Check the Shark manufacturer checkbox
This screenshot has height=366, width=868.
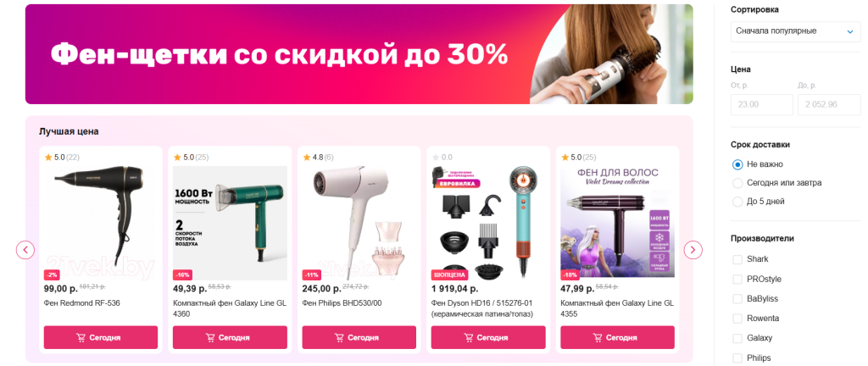(x=737, y=259)
